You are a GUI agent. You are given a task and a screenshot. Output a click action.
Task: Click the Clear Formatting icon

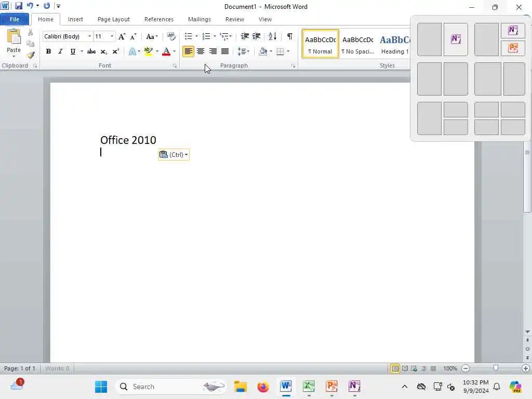pos(171,36)
